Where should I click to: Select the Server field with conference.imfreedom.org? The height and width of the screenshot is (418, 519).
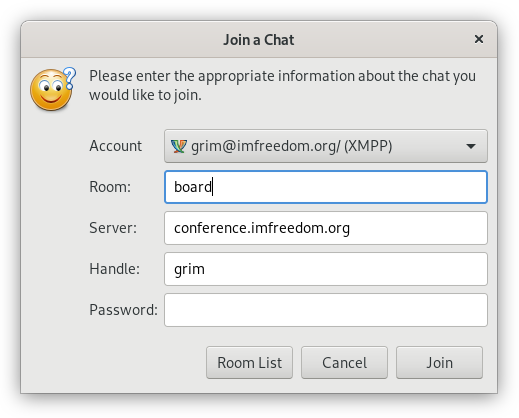[x=326, y=228]
